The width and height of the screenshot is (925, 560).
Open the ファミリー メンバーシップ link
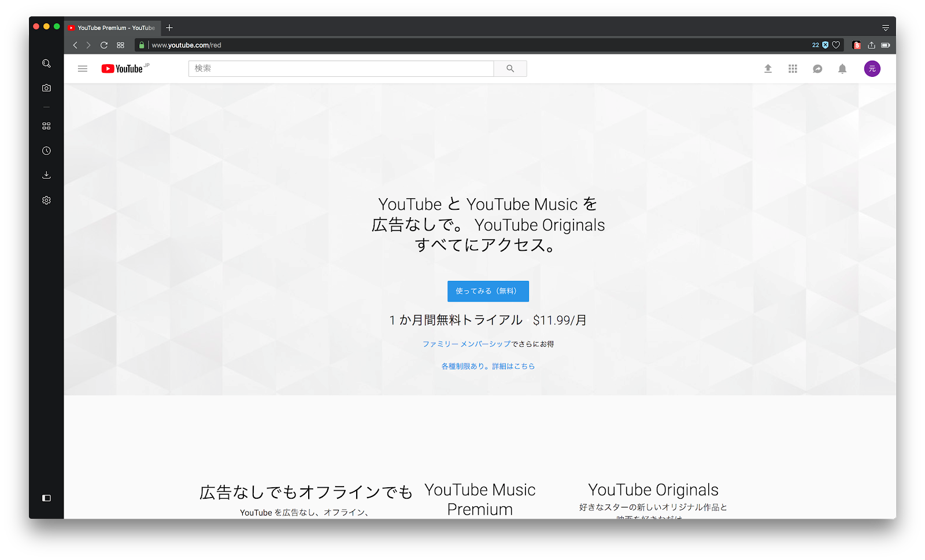[x=467, y=344]
